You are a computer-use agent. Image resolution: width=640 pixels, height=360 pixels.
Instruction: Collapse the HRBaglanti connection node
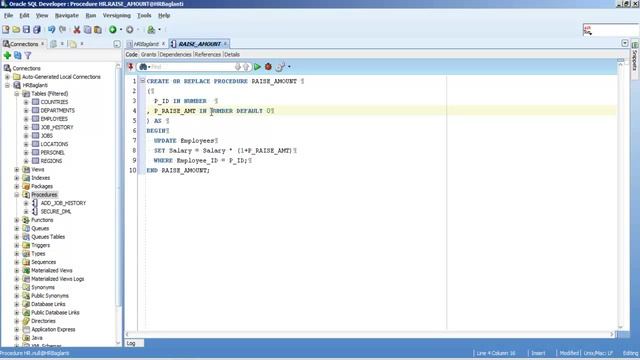7,85
